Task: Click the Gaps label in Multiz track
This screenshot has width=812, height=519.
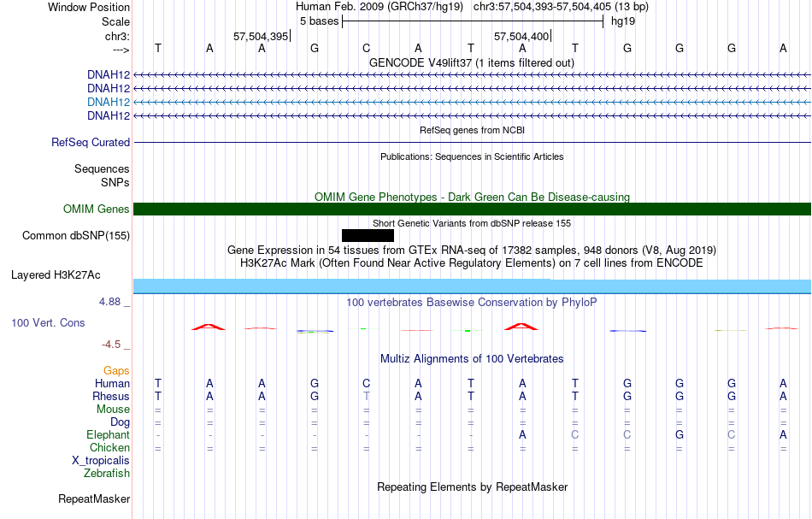Action: 116,370
